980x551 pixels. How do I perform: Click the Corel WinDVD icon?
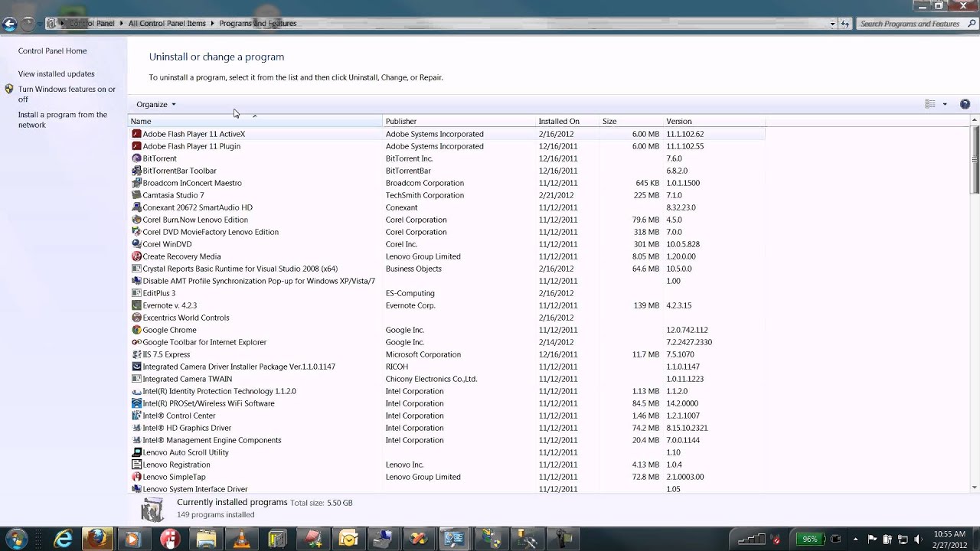[x=136, y=244]
